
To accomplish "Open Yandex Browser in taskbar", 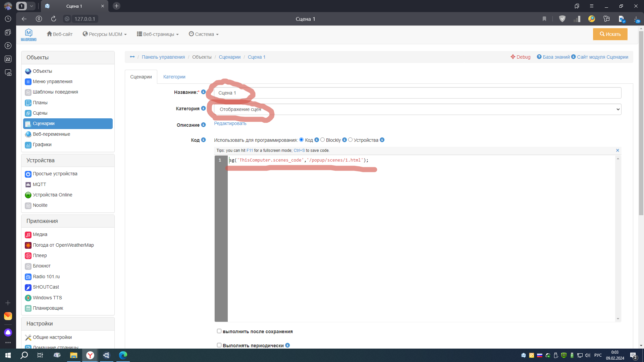I will point(90,355).
